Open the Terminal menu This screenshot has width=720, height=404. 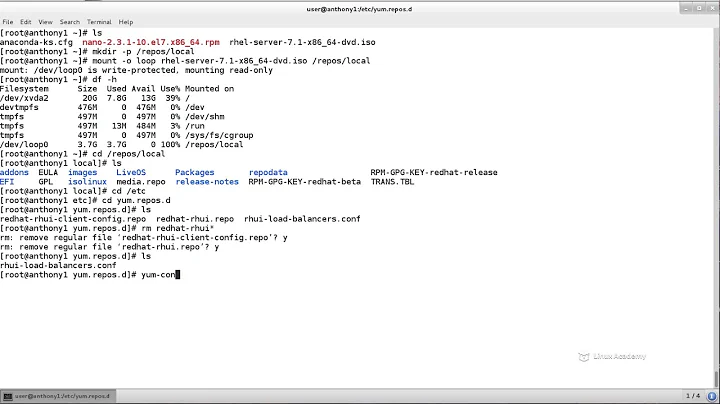pyautogui.click(x=99, y=22)
